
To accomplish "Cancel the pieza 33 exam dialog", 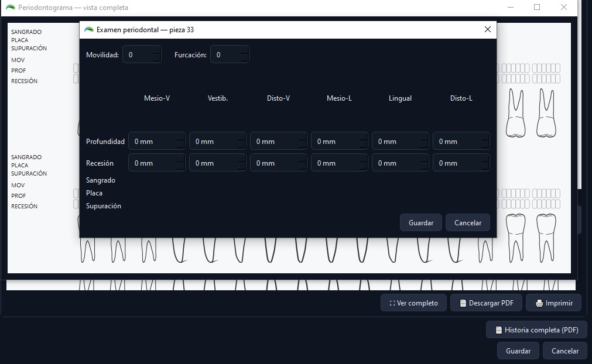I will point(468,222).
